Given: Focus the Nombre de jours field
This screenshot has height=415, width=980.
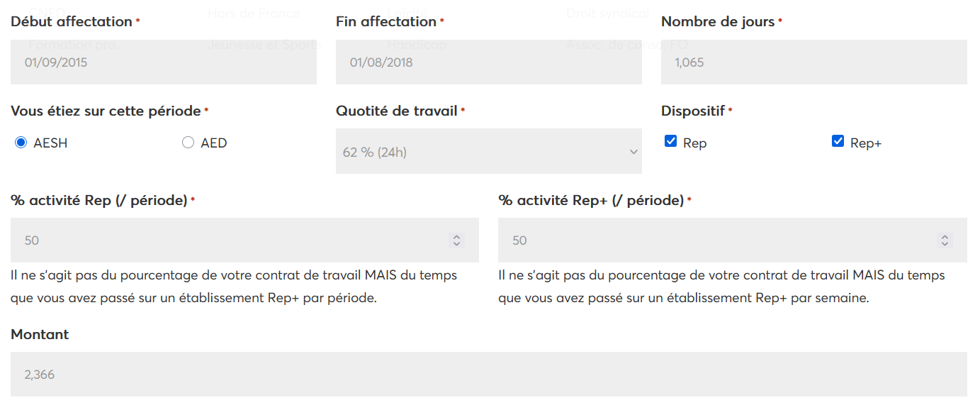Looking at the screenshot, I should tap(813, 62).
